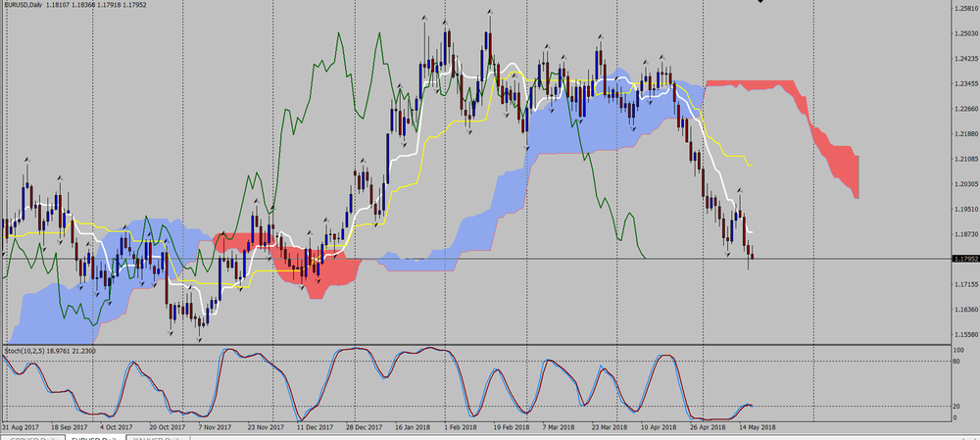Click the 14 May 2018 date label
The width and height of the screenshot is (980, 440).
(x=759, y=427)
